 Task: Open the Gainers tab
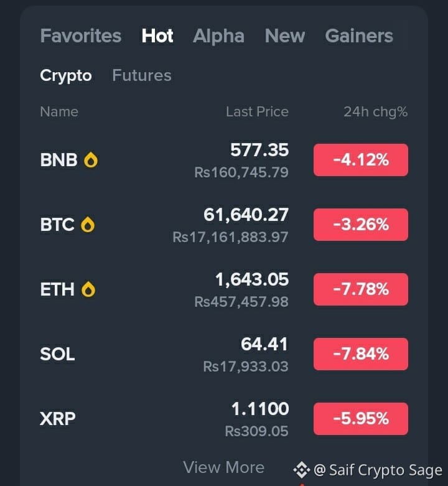(359, 35)
